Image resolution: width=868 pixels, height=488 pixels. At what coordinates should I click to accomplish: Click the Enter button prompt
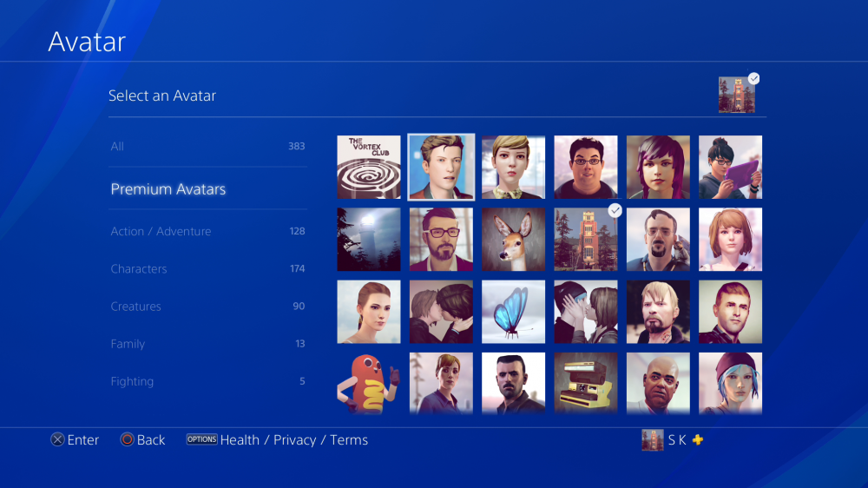pos(75,440)
